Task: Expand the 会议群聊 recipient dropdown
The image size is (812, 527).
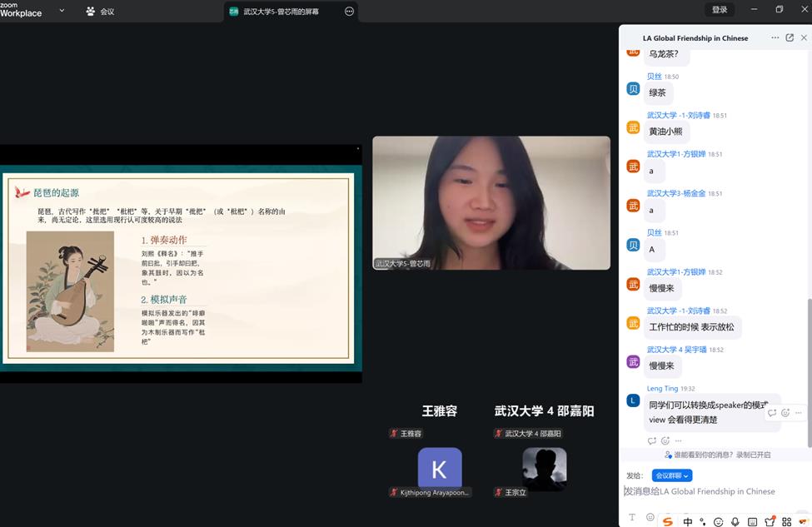Action: [672, 475]
